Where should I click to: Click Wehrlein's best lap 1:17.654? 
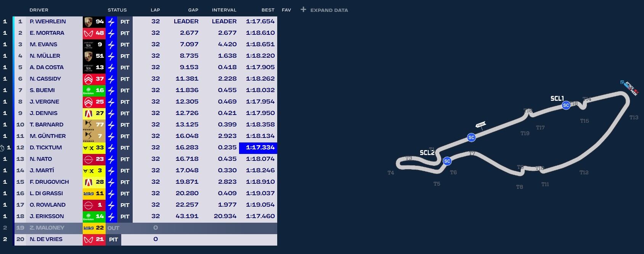tap(260, 22)
